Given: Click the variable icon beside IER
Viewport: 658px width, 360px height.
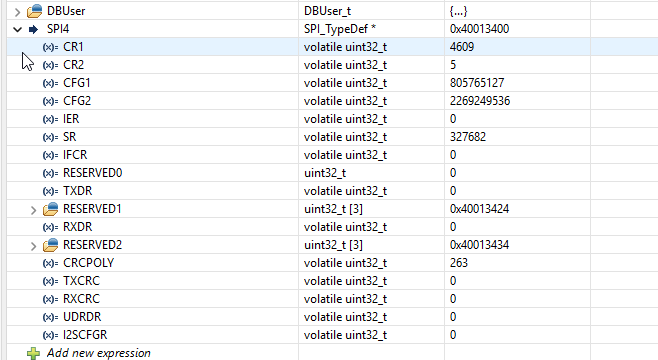Looking at the screenshot, I should (x=50, y=120).
